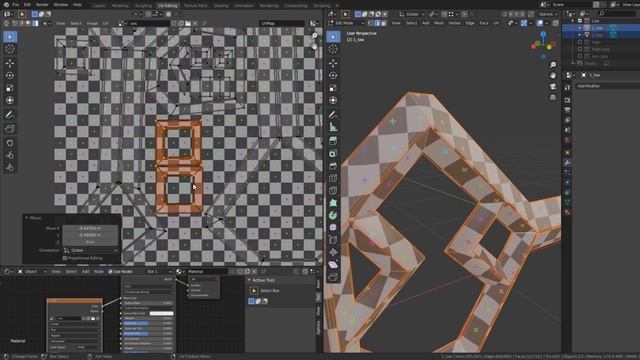Activate 3D viewport Measure tool
640x360 pixels.
333,127
